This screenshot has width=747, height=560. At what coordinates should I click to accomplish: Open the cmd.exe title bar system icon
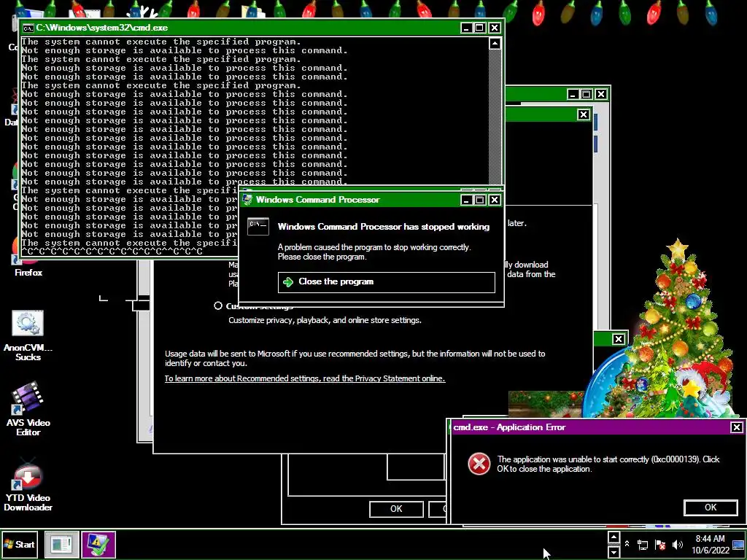tap(28, 28)
